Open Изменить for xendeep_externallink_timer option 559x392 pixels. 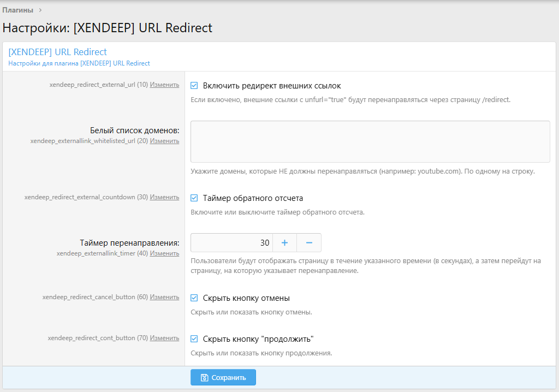(164, 253)
